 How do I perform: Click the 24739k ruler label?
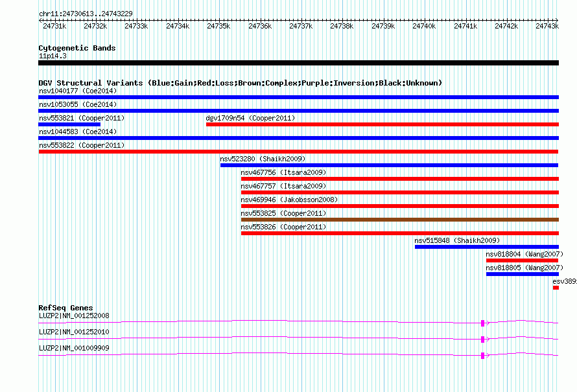point(383,26)
